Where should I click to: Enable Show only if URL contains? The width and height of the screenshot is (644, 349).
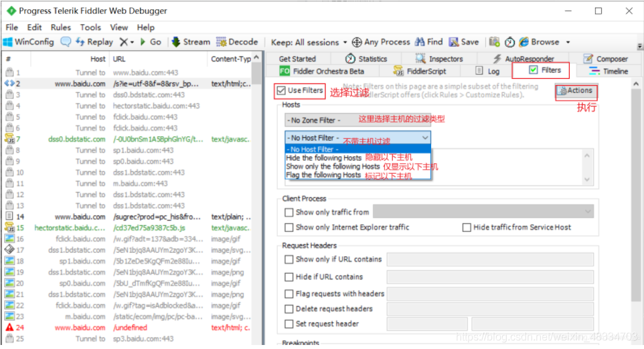coord(289,259)
